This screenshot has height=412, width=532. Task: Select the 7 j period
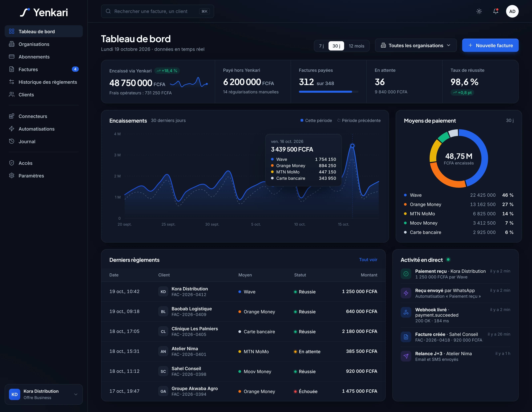[x=321, y=46]
